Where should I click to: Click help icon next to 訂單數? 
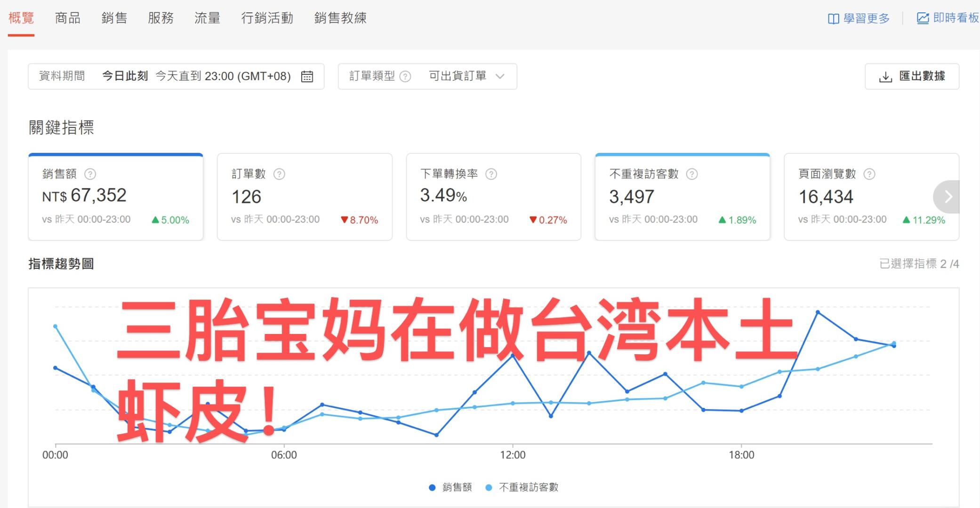pos(279,174)
